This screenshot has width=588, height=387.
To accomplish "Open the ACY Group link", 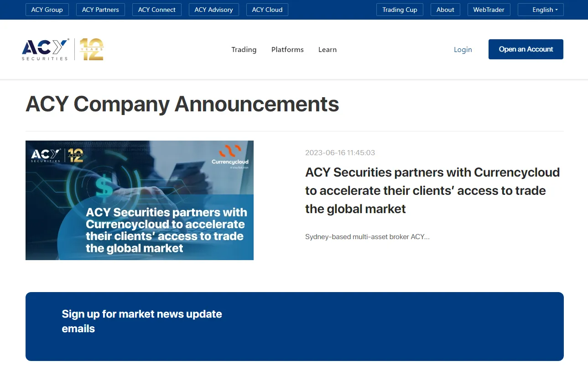I will tap(47, 10).
